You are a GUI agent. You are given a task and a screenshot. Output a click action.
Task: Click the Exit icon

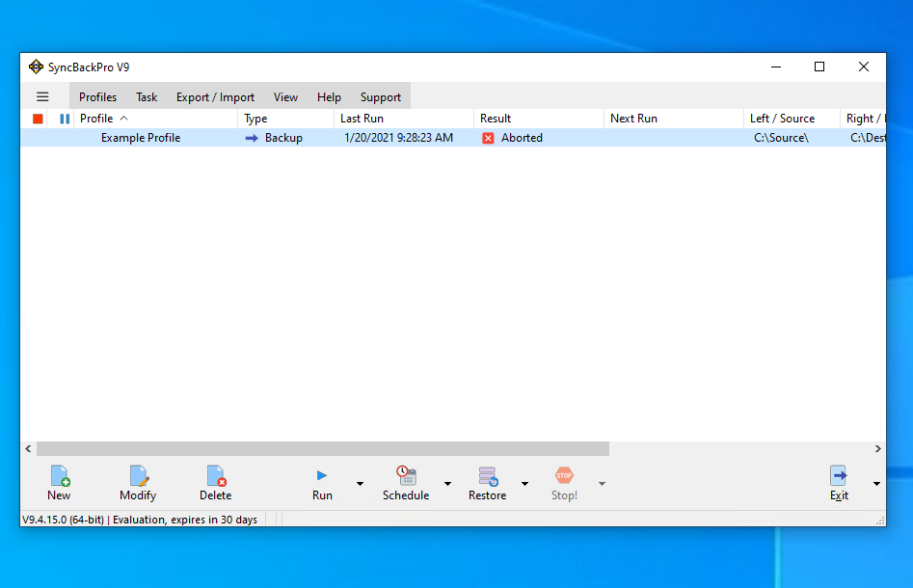pyautogui.click(x=839, y=475)
